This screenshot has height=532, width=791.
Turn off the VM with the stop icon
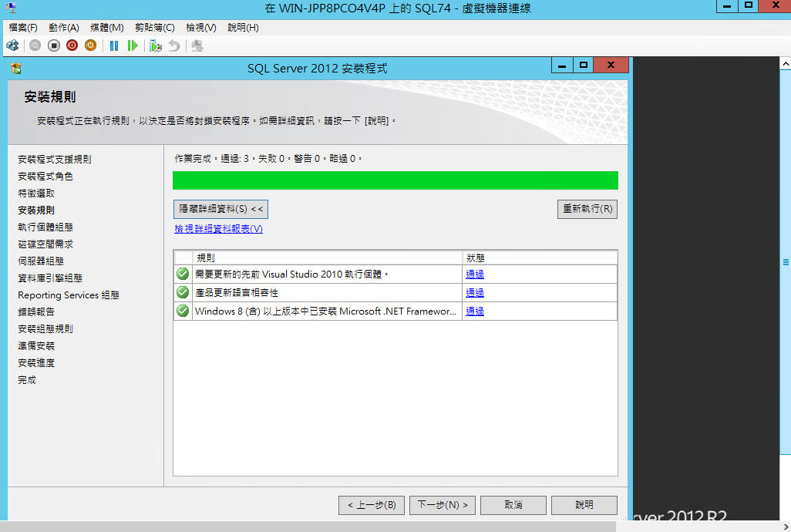(53, 46)
